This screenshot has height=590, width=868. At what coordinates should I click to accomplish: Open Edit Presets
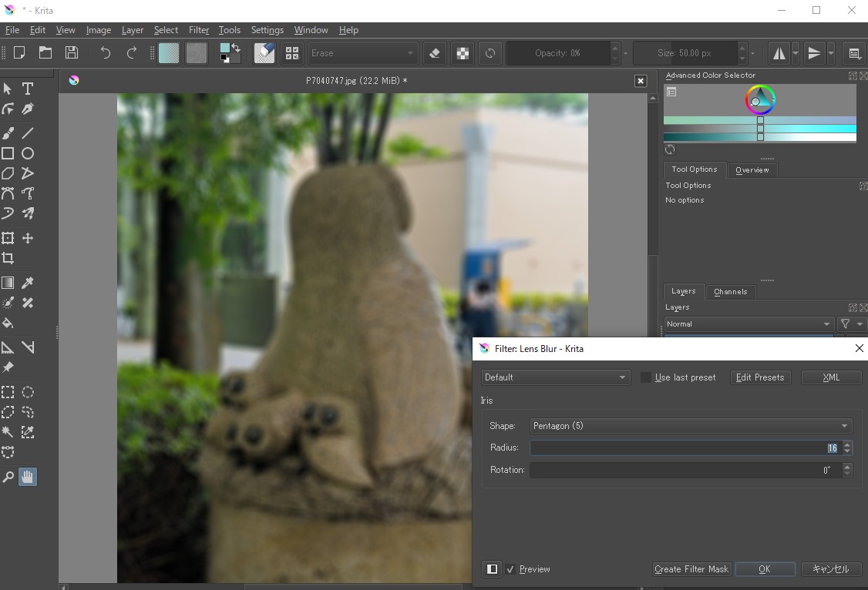click(760, 377)
